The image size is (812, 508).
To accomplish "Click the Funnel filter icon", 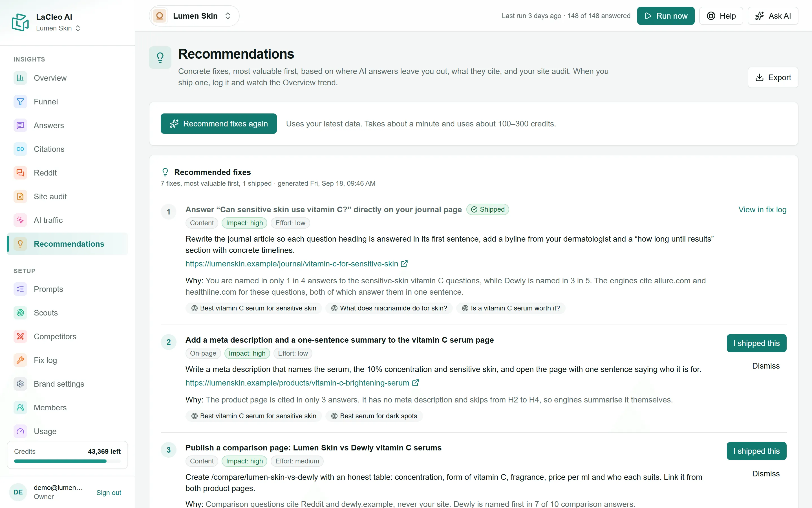I will [20, 102].
